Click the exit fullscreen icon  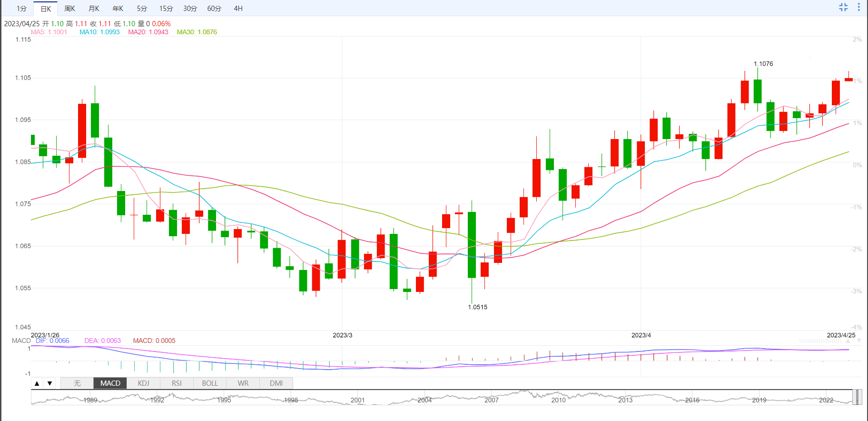pos(843,7)
